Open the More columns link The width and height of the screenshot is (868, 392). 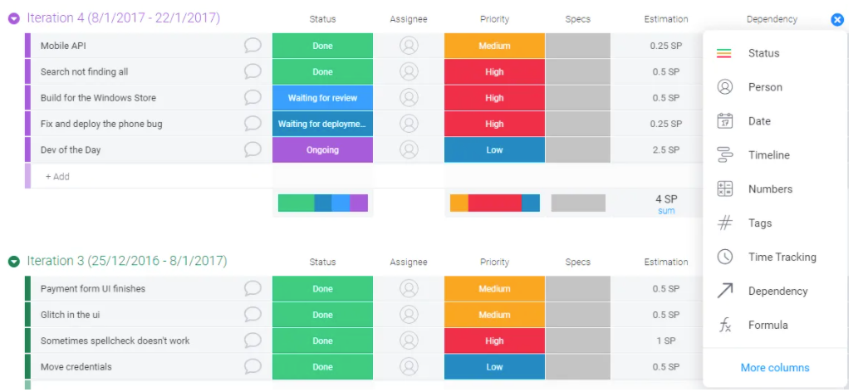pyautogui.click(x=774, y=368)
